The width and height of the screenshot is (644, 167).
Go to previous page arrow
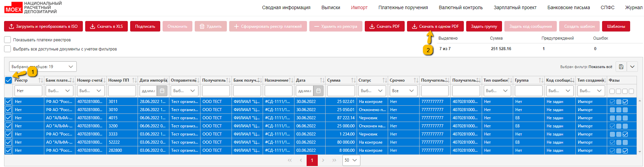pos(301,160)
